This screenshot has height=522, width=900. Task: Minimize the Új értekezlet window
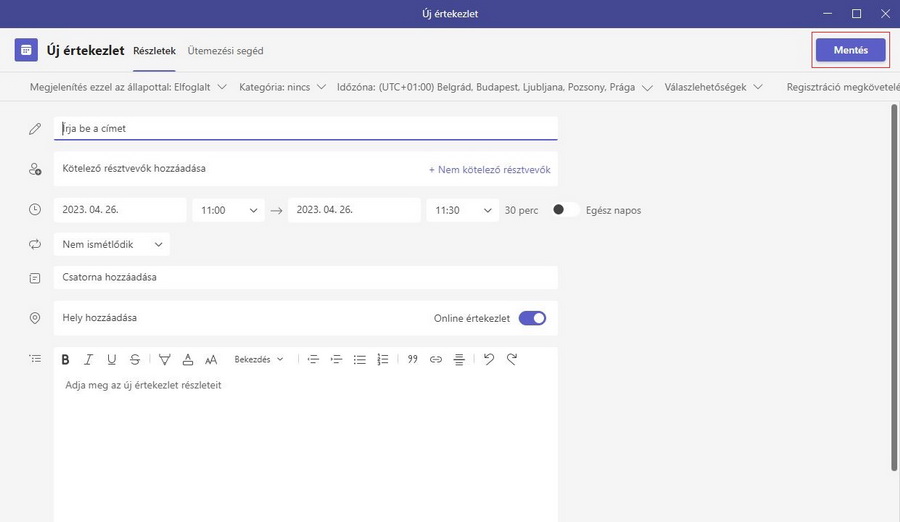(x=827, y=14)
